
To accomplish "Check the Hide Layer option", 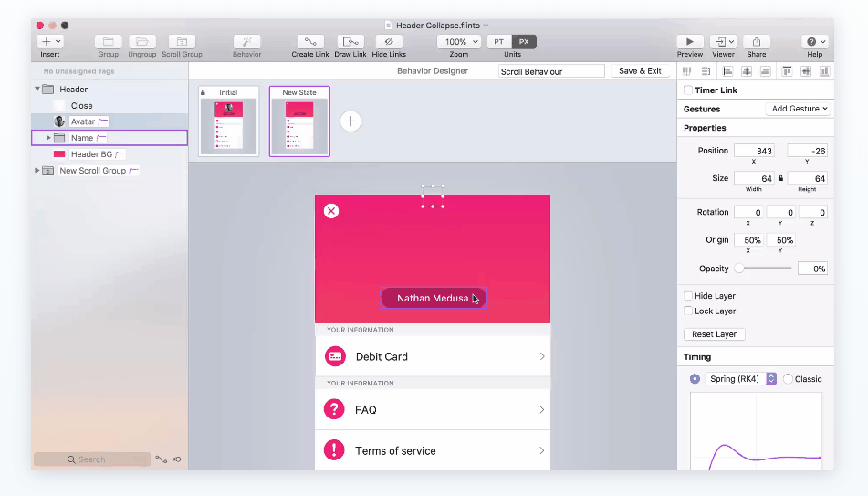I will pyautogui.click(x=688, y=296).
